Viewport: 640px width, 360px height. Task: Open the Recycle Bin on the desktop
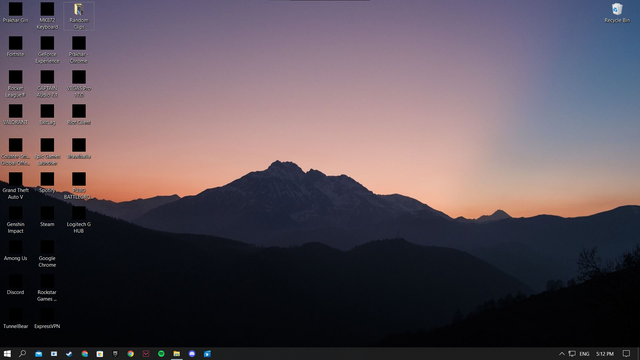point(617,12)
